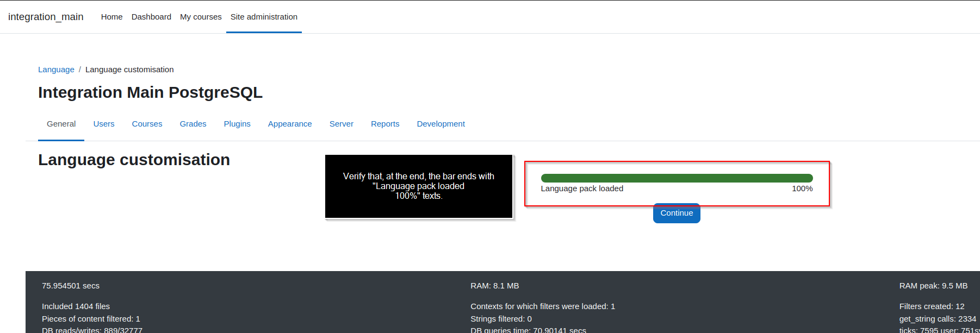Click the Continue button
Viewport: 980px width, 333px height.
[677, 213]
